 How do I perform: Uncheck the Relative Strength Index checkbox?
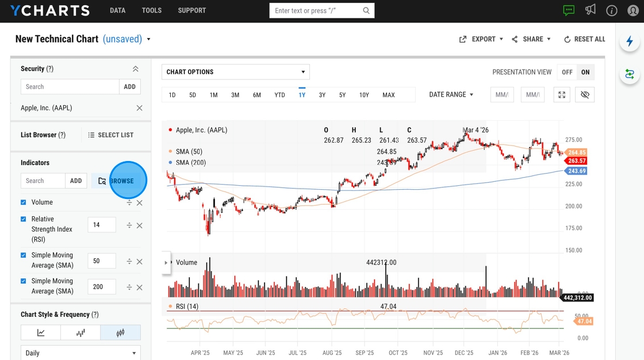[x=24, y=219]
